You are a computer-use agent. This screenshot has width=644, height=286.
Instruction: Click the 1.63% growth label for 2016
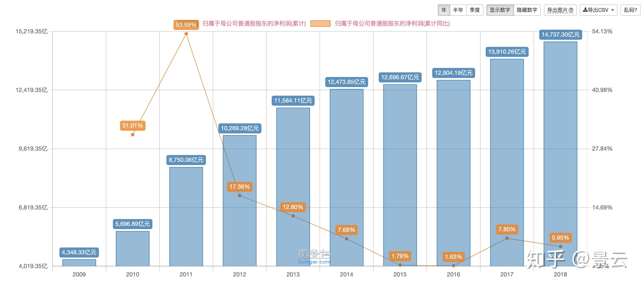point(454,257)
